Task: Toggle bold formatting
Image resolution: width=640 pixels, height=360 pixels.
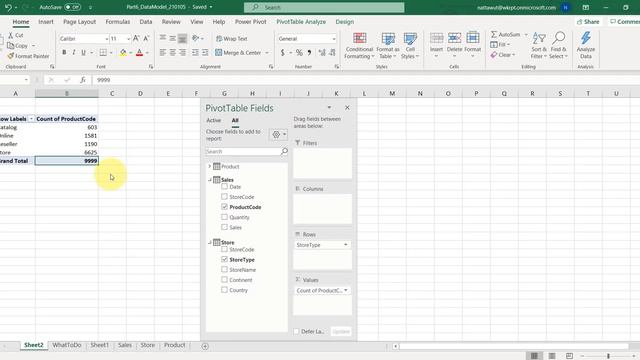Action: pos(64,53)
